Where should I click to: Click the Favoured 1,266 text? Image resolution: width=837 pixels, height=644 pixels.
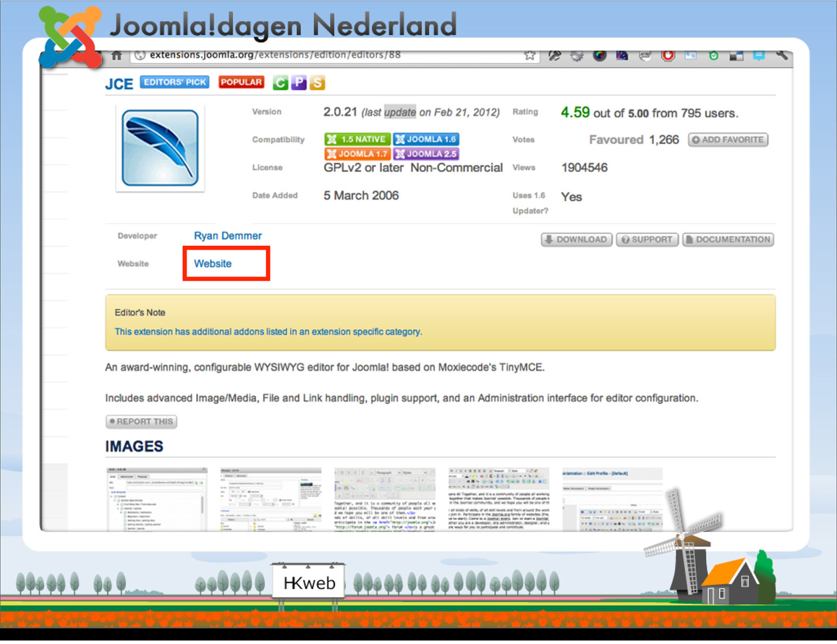click(634, 140)
